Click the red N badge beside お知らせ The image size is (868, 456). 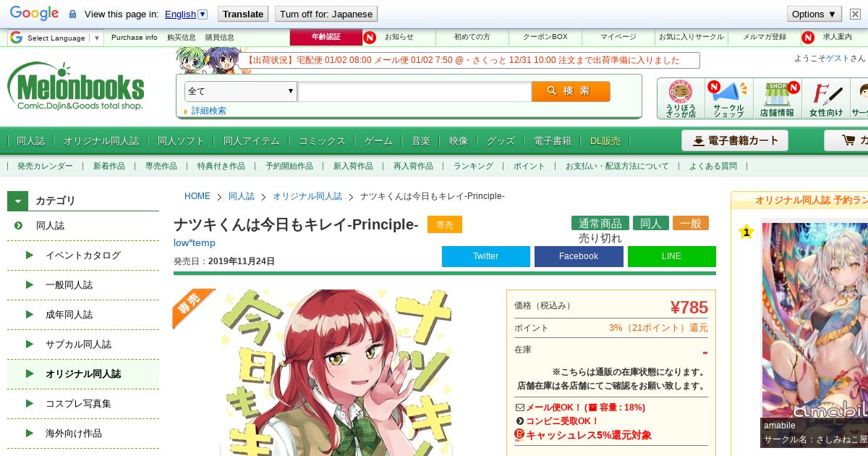coord(370,37)
